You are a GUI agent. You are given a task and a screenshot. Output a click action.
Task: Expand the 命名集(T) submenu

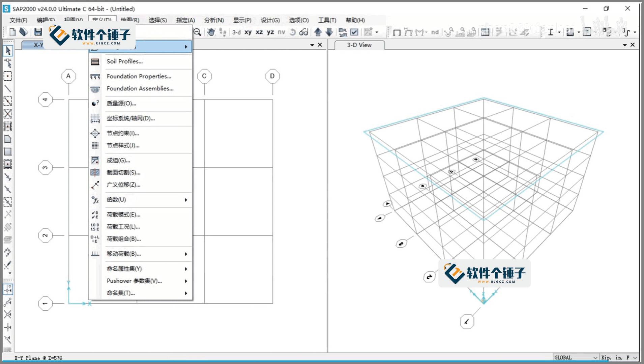pyautogui.click(x=141, y=293)
